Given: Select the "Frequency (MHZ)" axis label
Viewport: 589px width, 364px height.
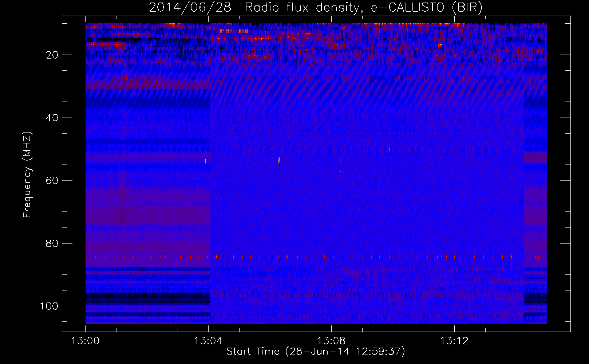Looking at the screenshot, I should click(27, 175).
